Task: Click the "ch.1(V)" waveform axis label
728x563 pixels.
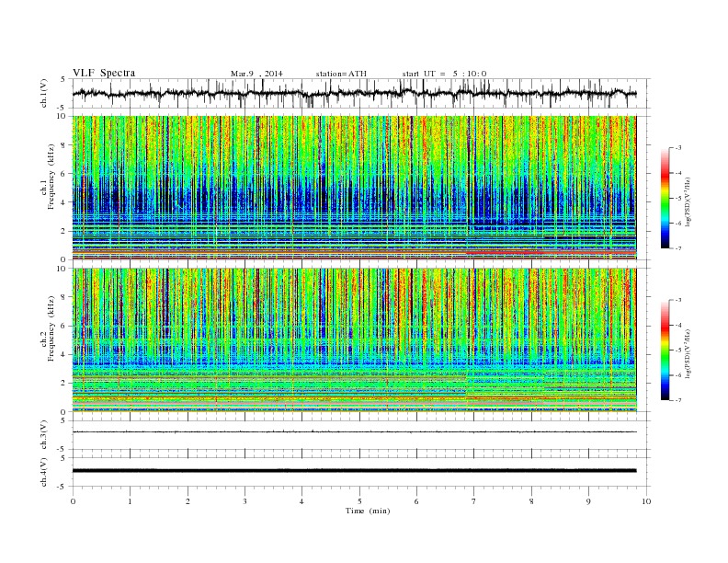Action: 44,93
